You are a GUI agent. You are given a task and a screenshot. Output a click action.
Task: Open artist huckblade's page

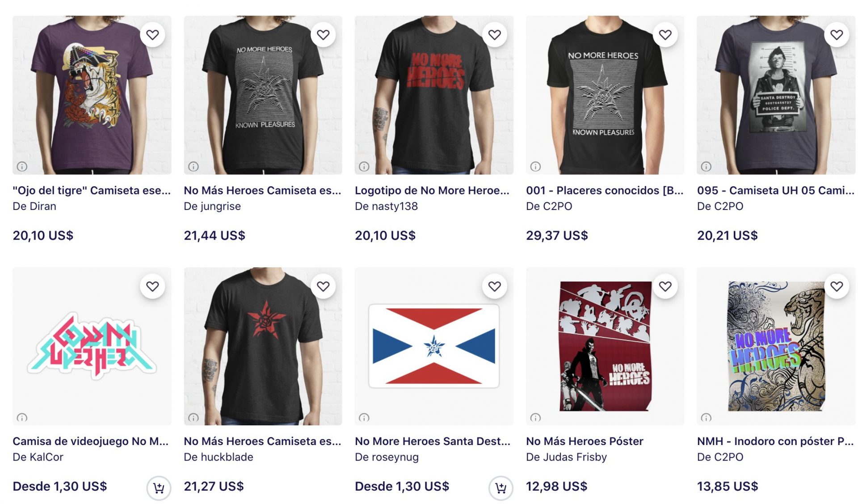tap(219, 457)
